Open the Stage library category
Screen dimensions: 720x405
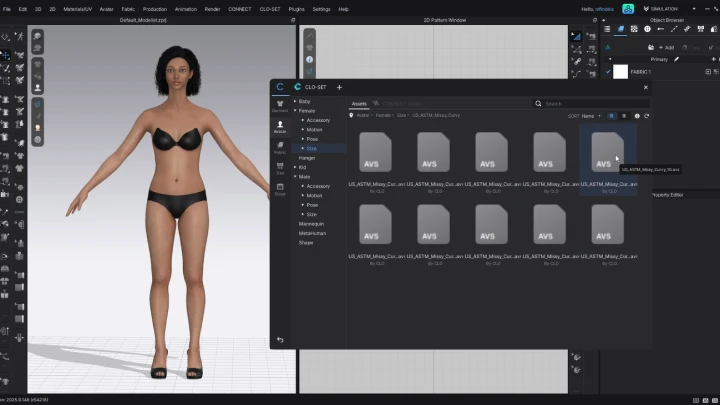280,189
